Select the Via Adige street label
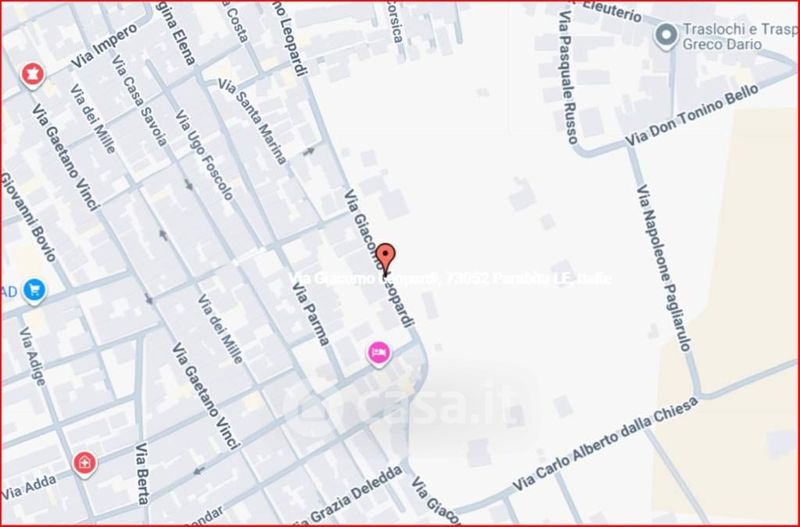The image size is (800, 527). (33, 356)
